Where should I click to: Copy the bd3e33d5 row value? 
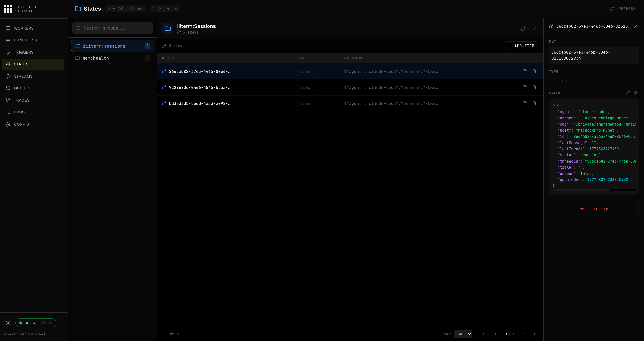(525, 103)
